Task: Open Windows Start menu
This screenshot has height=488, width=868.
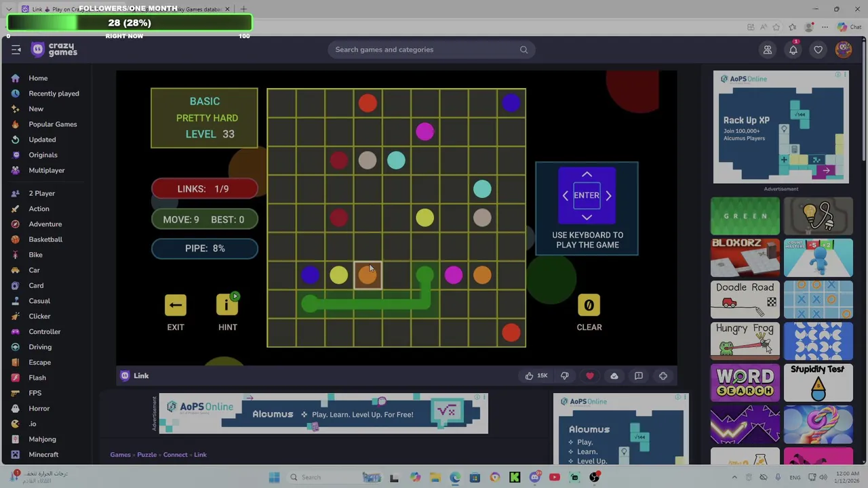Action: point(274,477)
